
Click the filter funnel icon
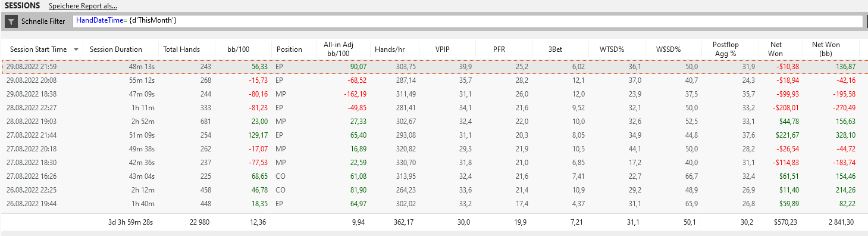(x=11, y=21)
